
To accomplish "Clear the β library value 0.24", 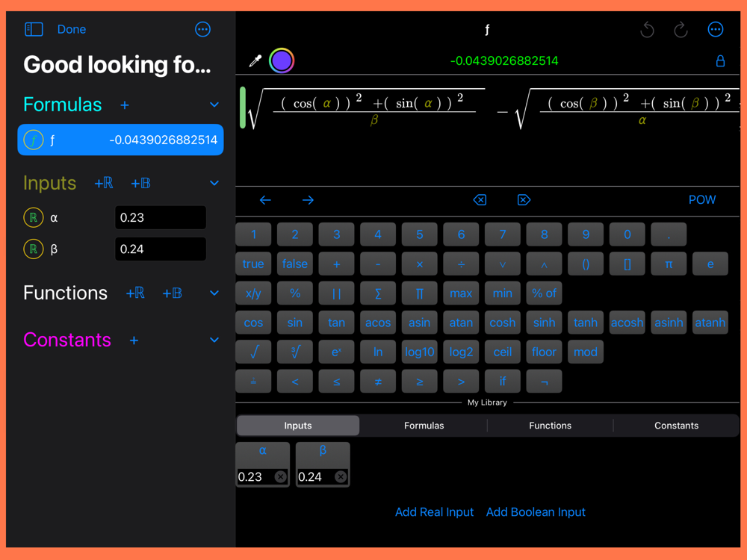I will [x=341, y=476].
